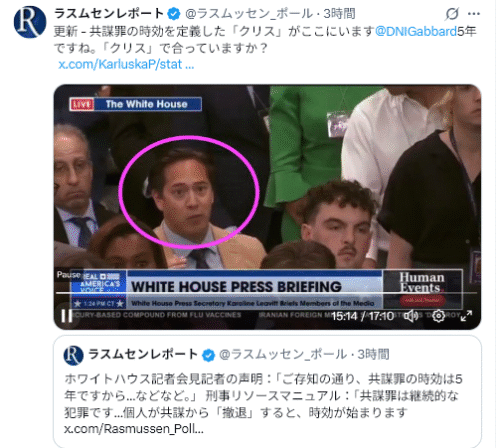The image size is (500, 448).
Task: Expand the video to fullscreen
Action: (x=466, y=316)
